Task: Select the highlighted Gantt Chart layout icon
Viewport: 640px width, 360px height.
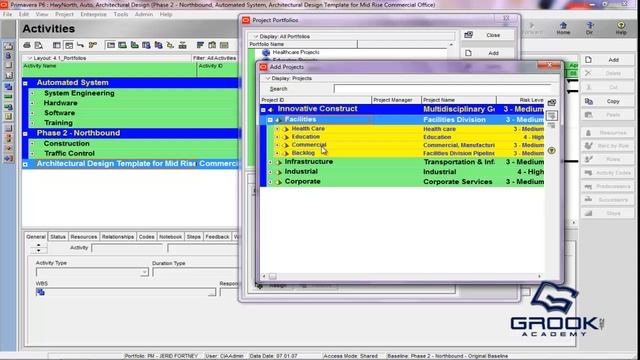Action: 69,45
